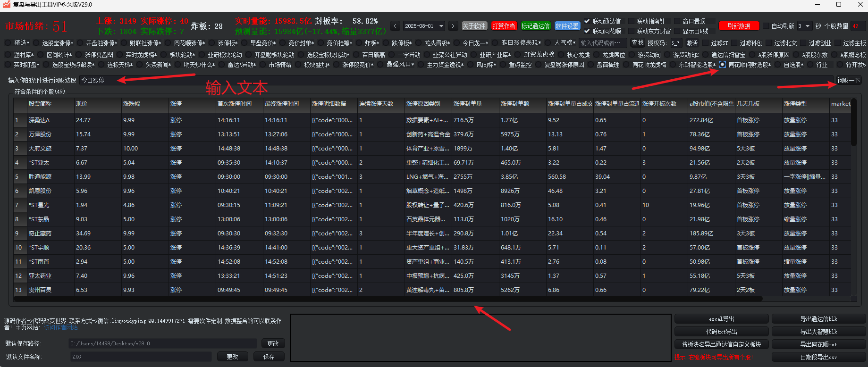Screen dimensions: 868x367
Task: Click the table's horizontal scrollbar
Action: (388, 299)
